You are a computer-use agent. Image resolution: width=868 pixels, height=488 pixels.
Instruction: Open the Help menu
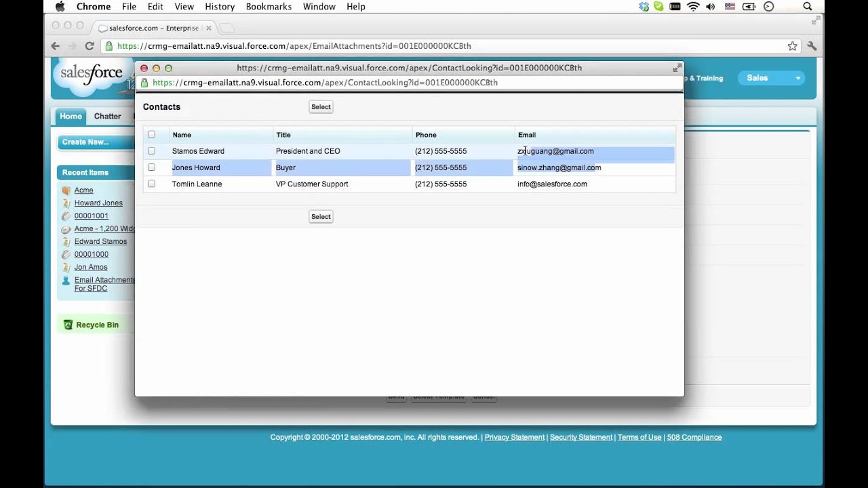coord(356,7)
